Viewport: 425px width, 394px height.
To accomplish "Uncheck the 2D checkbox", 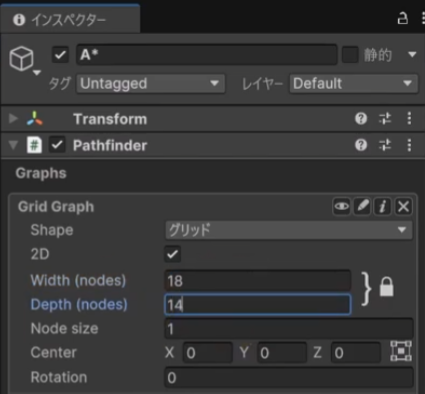I will 173,254.
